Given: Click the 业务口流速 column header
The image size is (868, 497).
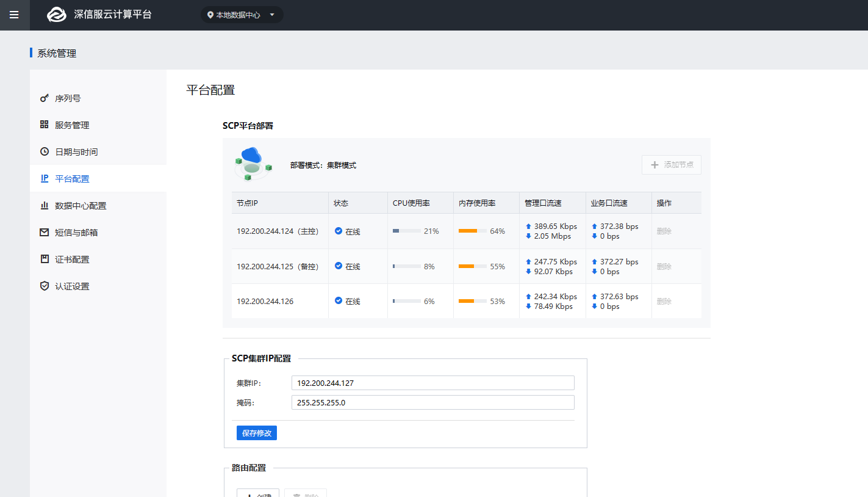Looking at the screenshot, I should (x=619, y=203).
